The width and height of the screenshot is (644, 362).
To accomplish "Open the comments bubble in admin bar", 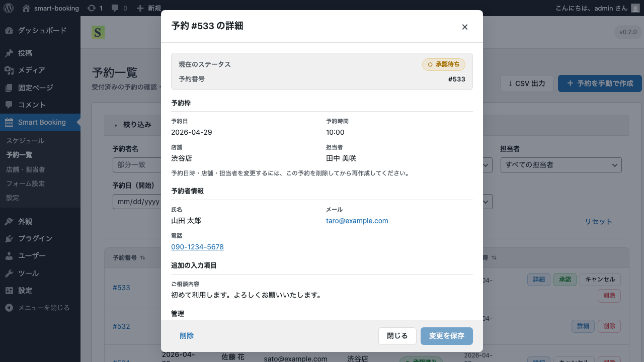I will coord(119,8).
